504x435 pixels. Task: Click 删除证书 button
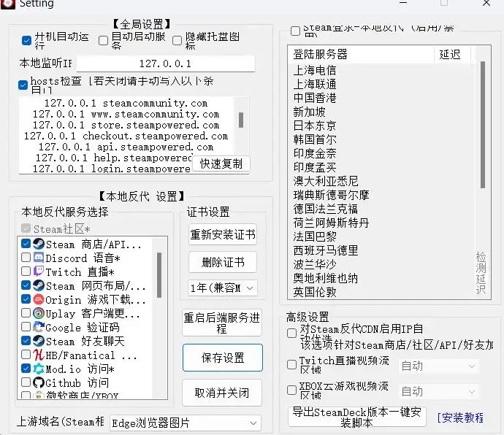[223, 262]
